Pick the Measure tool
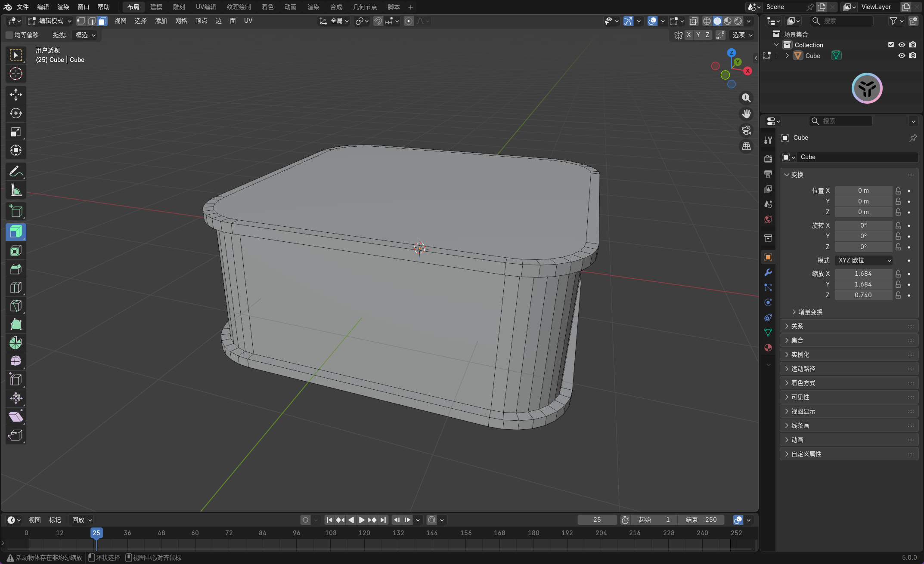 point(16,190)
